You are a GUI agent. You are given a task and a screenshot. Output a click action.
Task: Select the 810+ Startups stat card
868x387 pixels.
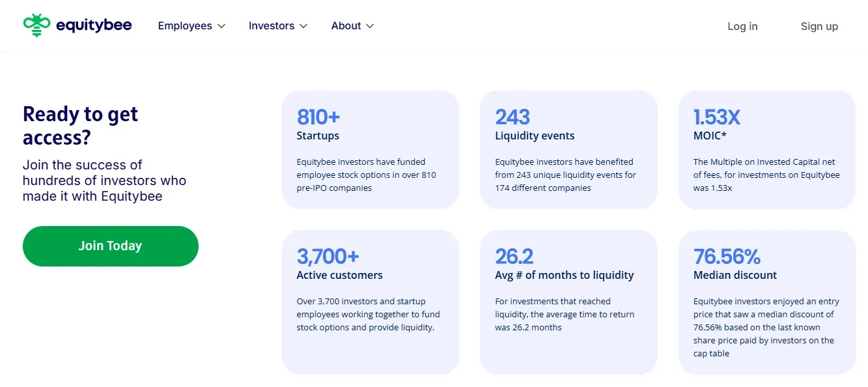pos(371,150)
